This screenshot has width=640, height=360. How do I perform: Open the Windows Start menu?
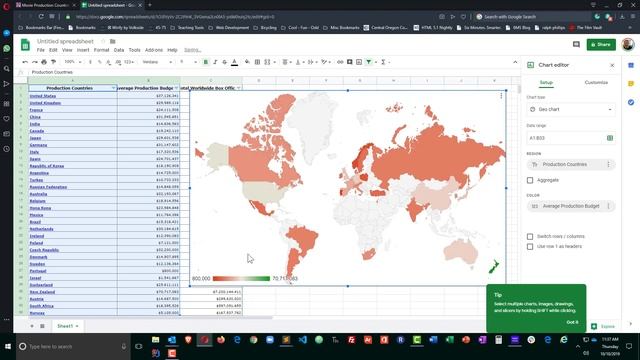tap(8, 347)
